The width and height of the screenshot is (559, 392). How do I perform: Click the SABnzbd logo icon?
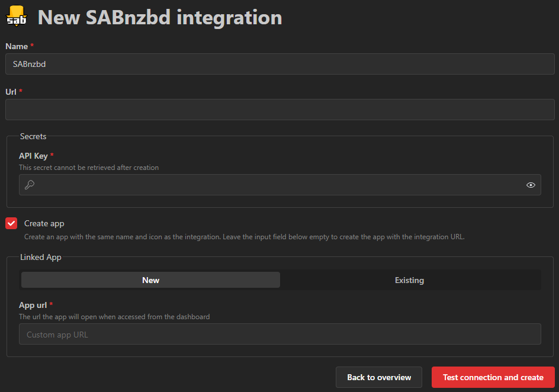pos(17,17)
